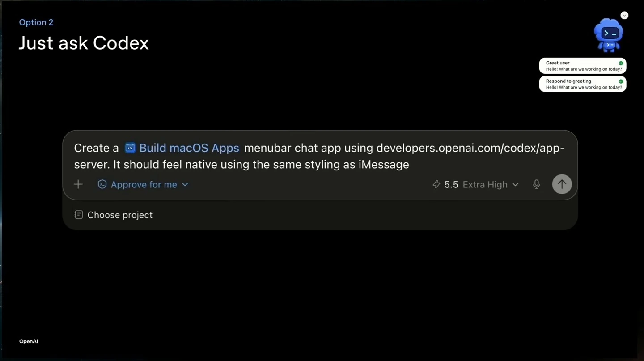Open the 5.5 Extra High model dropdown
This screenshot has width=644, height=361.
coord(476,184)
